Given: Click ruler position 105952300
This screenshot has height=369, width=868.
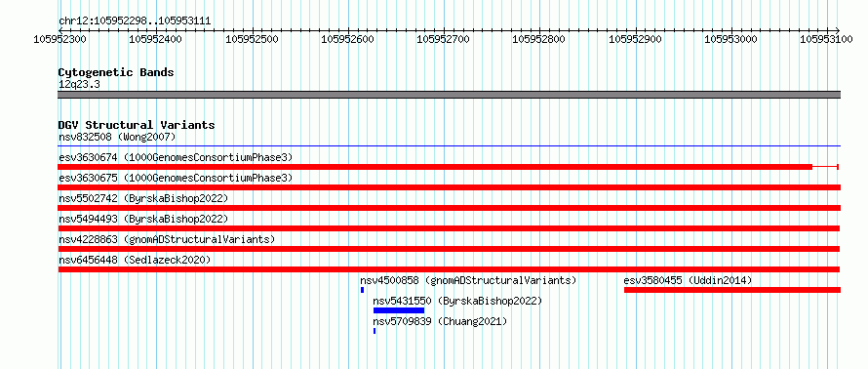Looking at the screenshot, I should click(x=59, y=39).
